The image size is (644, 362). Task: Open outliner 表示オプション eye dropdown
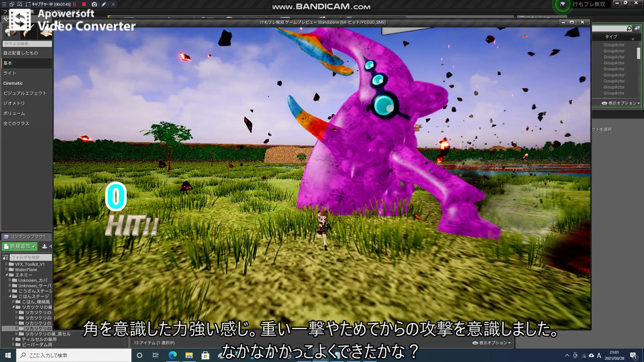[621, 103]
